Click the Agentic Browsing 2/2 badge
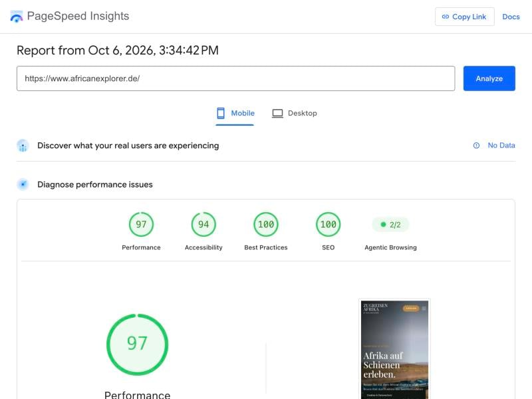 click(390, 225)
